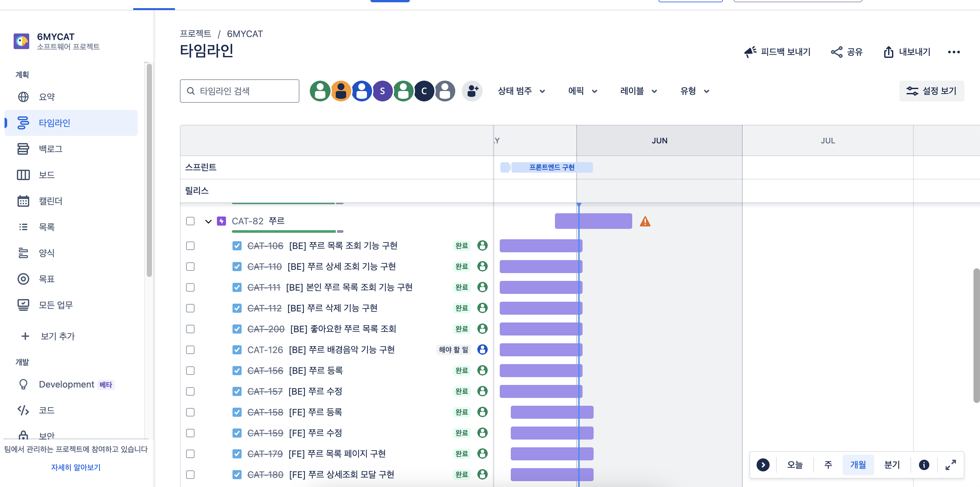This screenshot has height=487, width=980.
Task: Select checkbox for CAT-106 row
Action: pos(190,245)
